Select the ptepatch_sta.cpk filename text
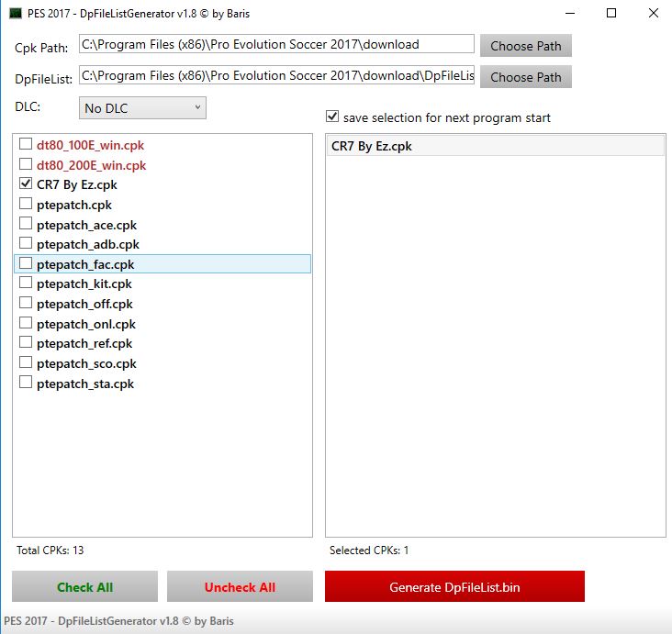672x634 pixels. click(x=85, y=384)
